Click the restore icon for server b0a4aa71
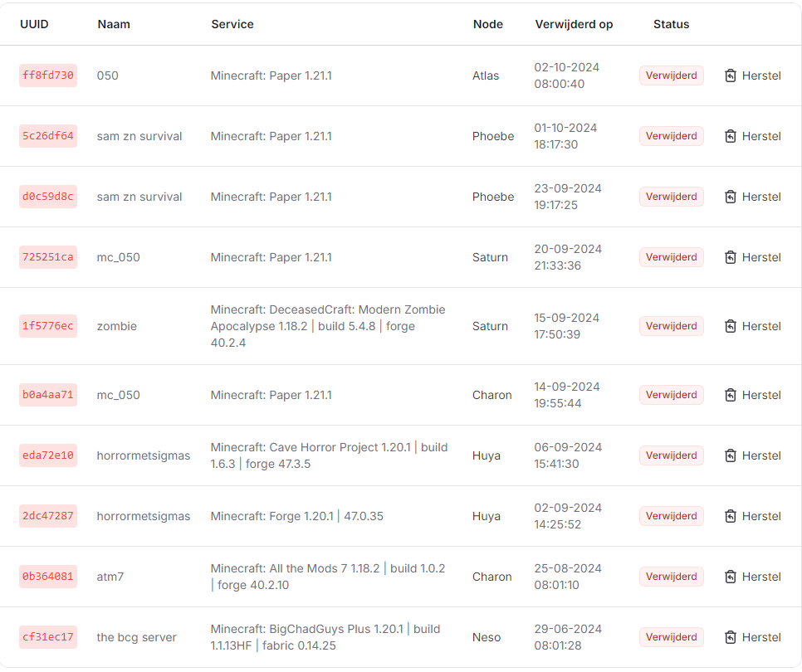 [x=731, y=395]
